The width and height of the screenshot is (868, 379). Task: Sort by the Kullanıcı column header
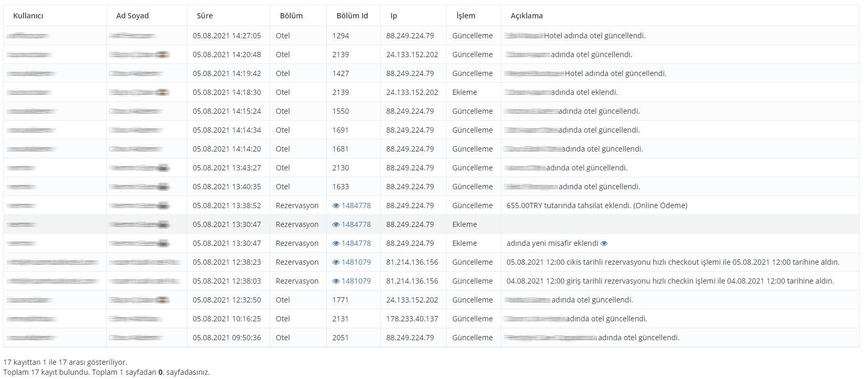pos(28,16)
